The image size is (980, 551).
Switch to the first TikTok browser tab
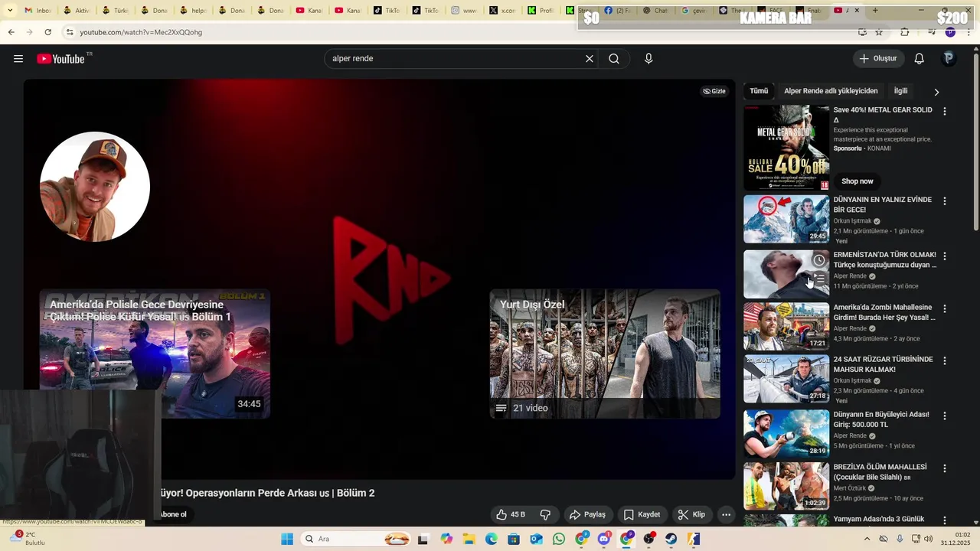pos(387,11)
